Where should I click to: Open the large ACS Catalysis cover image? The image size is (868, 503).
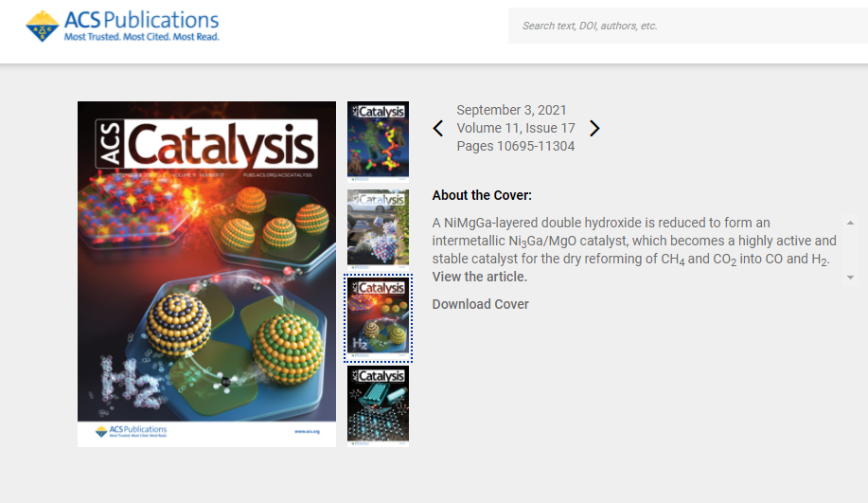coord(206,274)
